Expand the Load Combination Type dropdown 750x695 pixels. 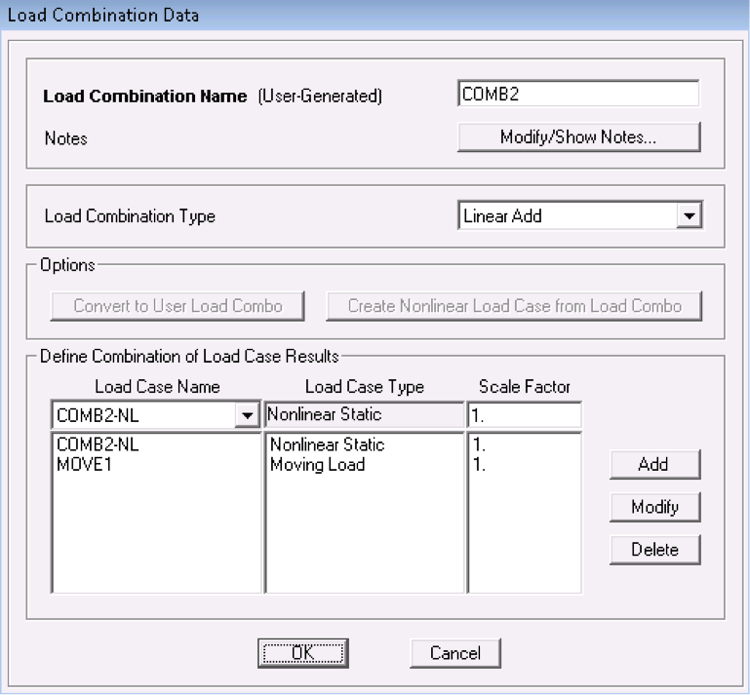pos(689,216)
